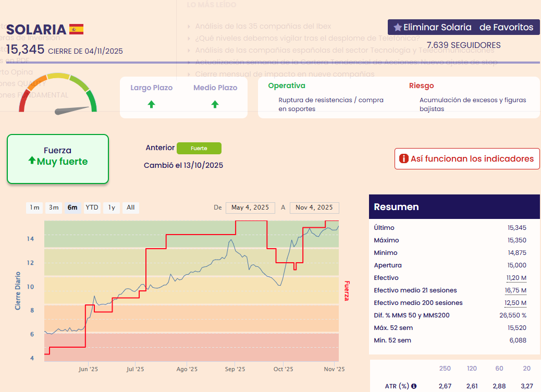Click the 'Dif. % MMS 50 y MMS200' label
The height and width of the screenshot is (392, 541).
pyautogui.click(x=412, y=315)
